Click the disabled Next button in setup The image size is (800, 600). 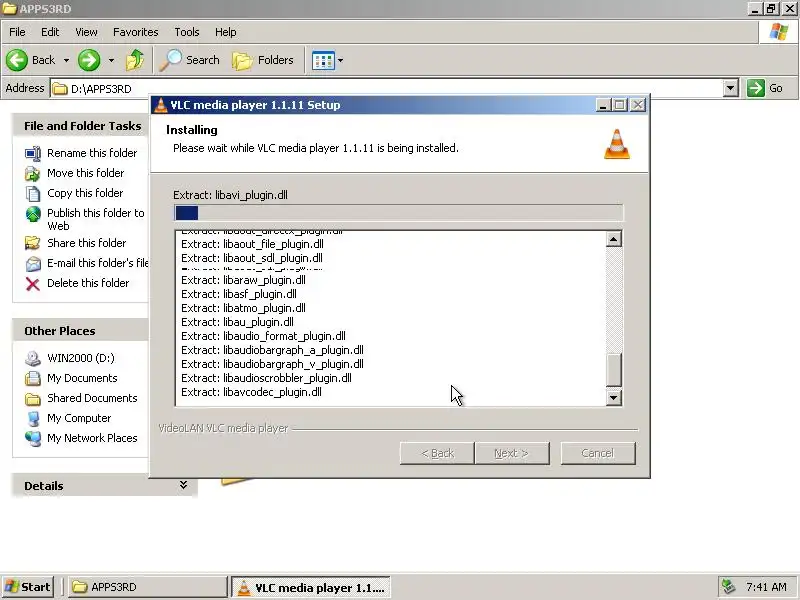512,453
